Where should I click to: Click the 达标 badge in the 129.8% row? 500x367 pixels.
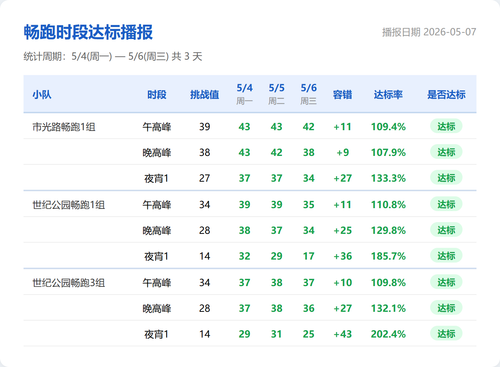pos(446,230)
